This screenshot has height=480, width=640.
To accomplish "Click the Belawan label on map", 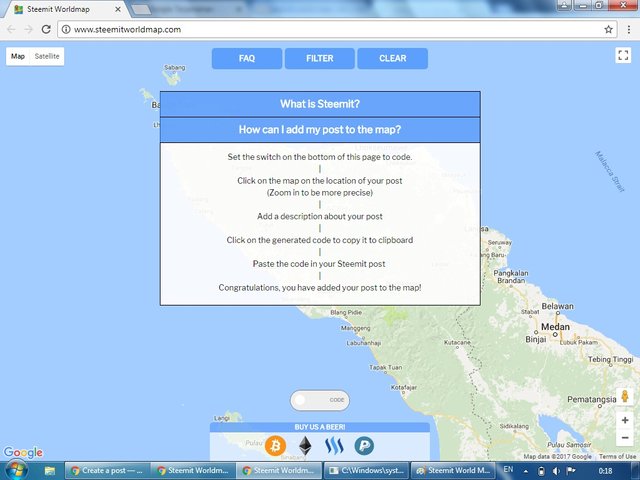I will coord(558,306).
